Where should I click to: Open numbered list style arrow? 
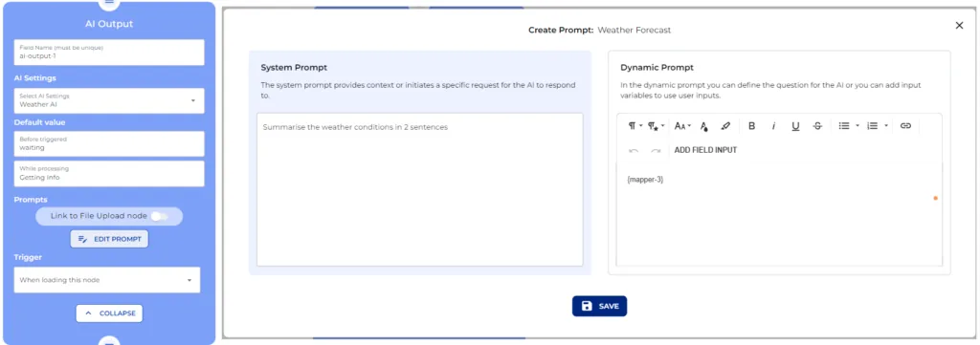tap(886, 126)
